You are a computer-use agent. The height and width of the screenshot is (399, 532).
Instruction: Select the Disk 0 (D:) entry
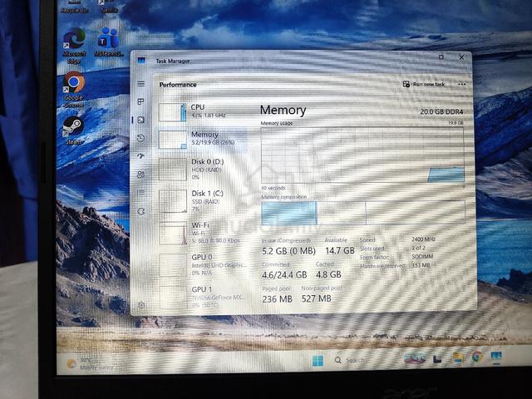(203, 169)
